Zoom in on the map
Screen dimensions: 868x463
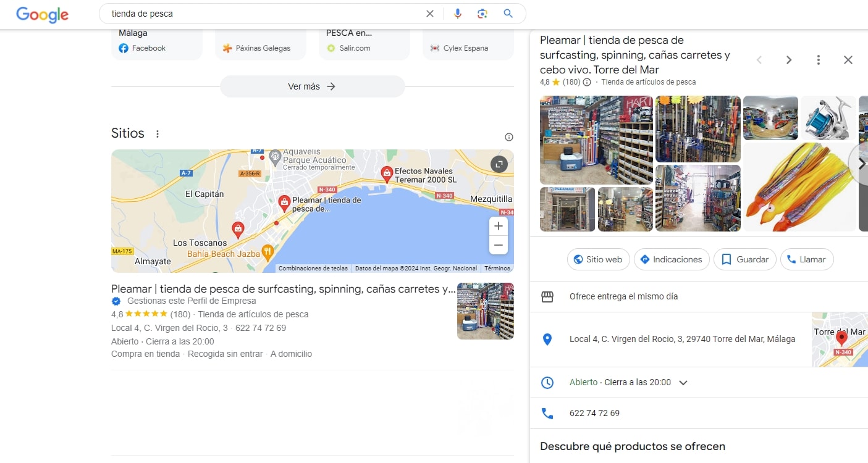coord(499,226)
